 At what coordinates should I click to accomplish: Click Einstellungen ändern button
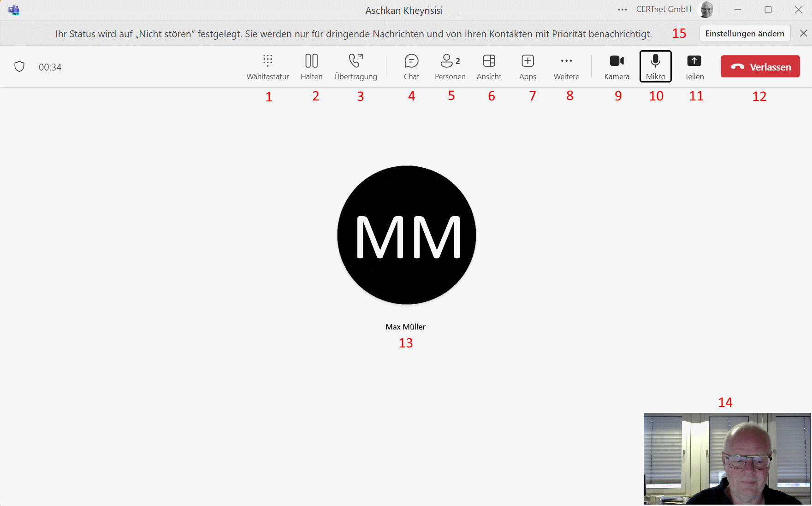744,34
